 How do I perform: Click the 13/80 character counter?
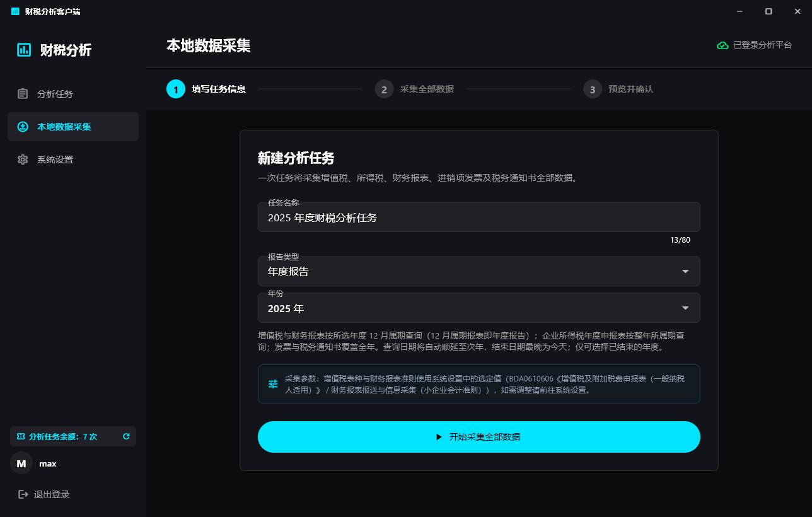pyautogui.click(x=680, y=240)
